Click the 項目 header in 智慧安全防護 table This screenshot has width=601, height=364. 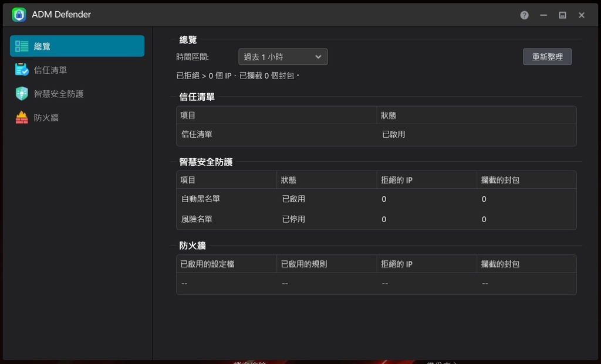tap(188, 180)
